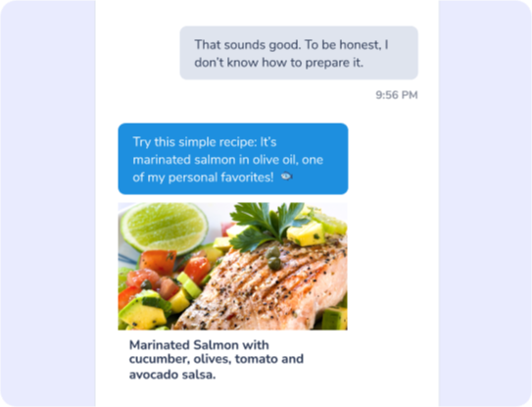Screen dimensions: 532x407
Task: Open the "Marinated Salmon with cucumber" recipe title
Action: pyautogui.click(x=217, y=360)
